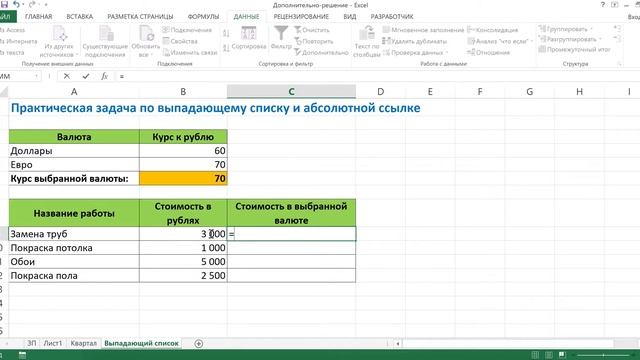The height and width of the screenshot is (360, 640).
Task: Click Из текста import button
Action: [12, 53]
